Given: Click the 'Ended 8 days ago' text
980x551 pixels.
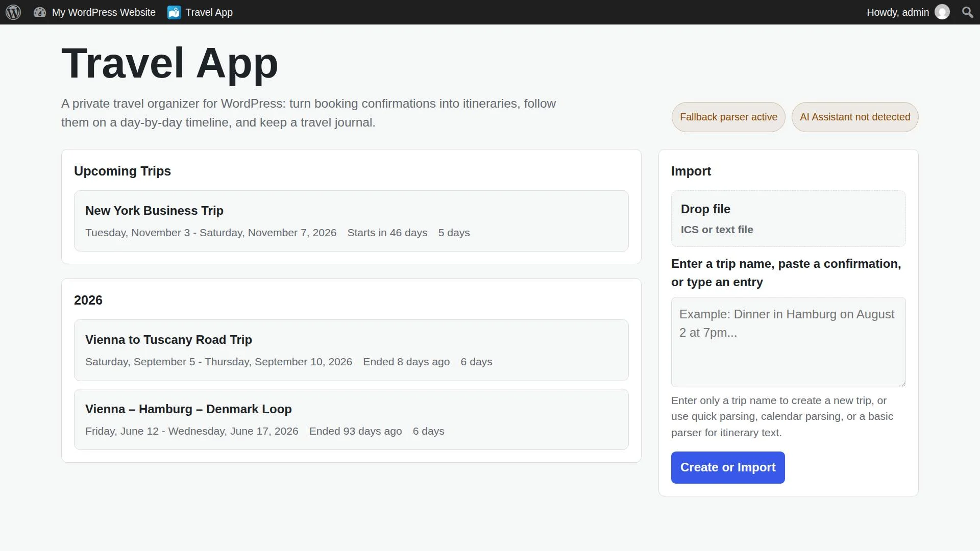Looking at the screenshot, I should [x=406, y=362].
